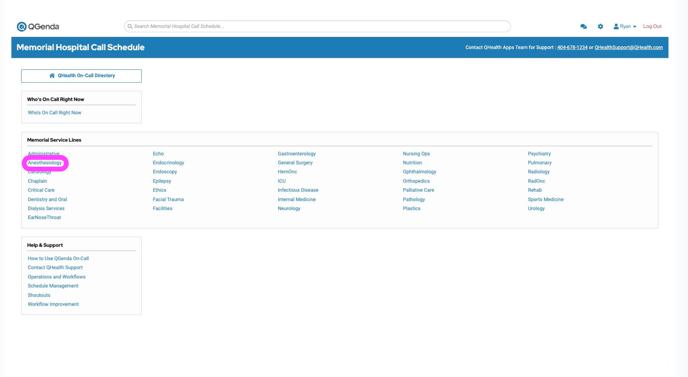Open Contact QHealth Support link
This screenshot has height=377, width=688.
pos(55,267)
